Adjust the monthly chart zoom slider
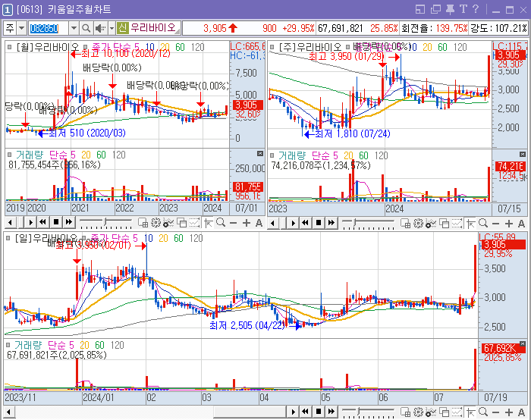Screen dimensions: 531x420 105,223
